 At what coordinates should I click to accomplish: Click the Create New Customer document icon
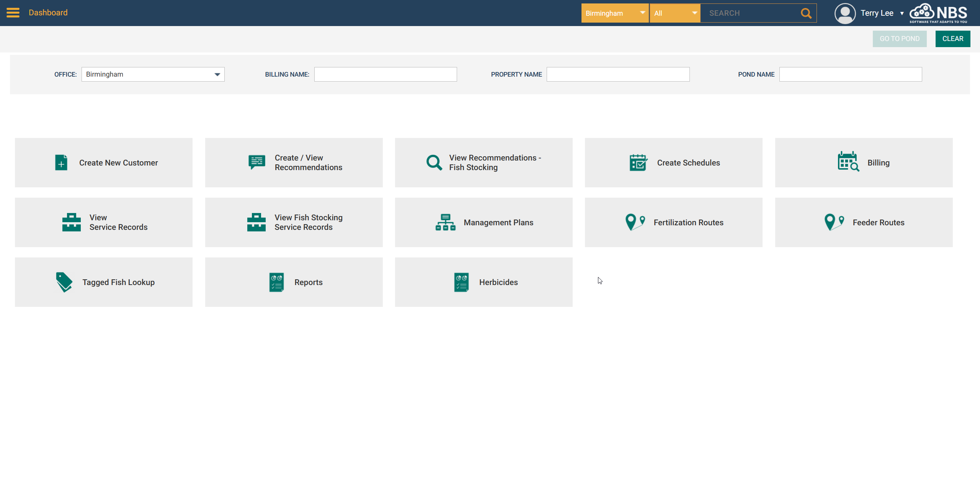(x=61, y=162)
